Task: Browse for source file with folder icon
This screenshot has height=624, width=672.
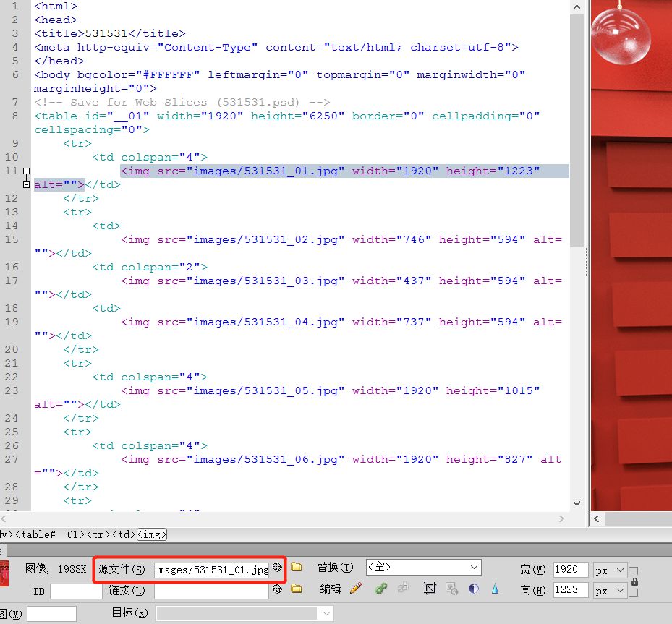Action: [x=296, y=568]
